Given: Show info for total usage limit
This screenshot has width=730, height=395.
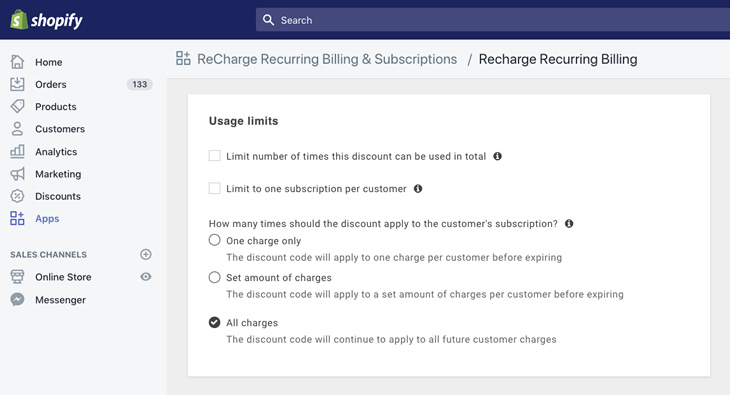Looking at the screenshot, I should tap(497, 156).
